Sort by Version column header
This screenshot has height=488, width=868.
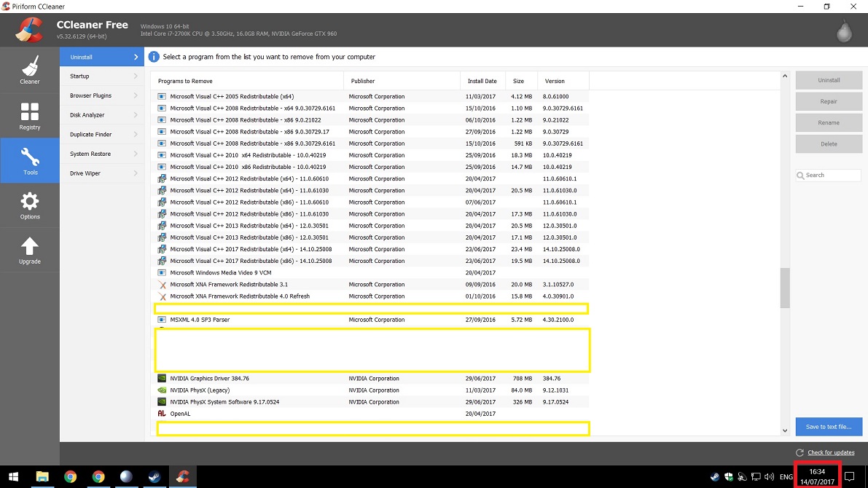coord(563,81)
